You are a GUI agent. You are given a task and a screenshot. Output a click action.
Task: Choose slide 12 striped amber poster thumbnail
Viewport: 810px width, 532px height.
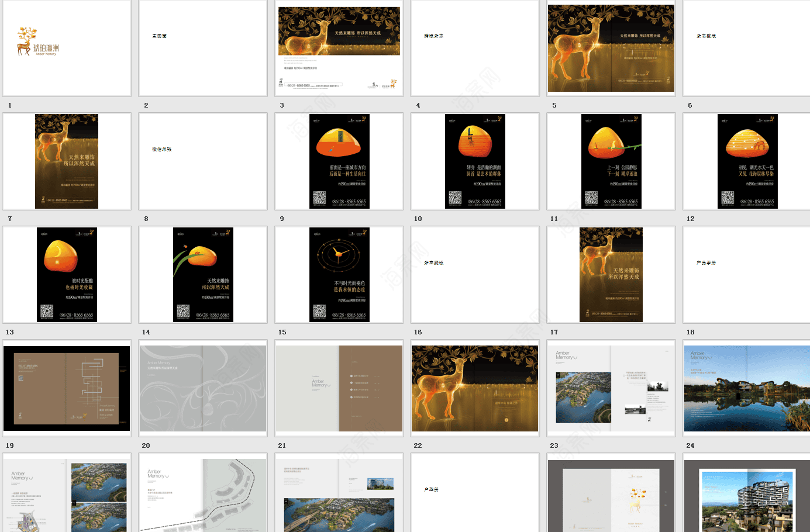[747, 161]
